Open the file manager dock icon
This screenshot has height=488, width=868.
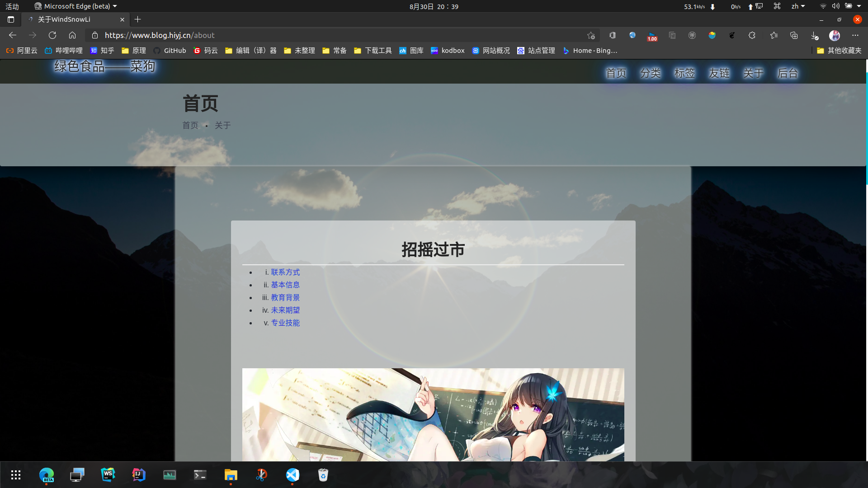click(x=231, y=475)
